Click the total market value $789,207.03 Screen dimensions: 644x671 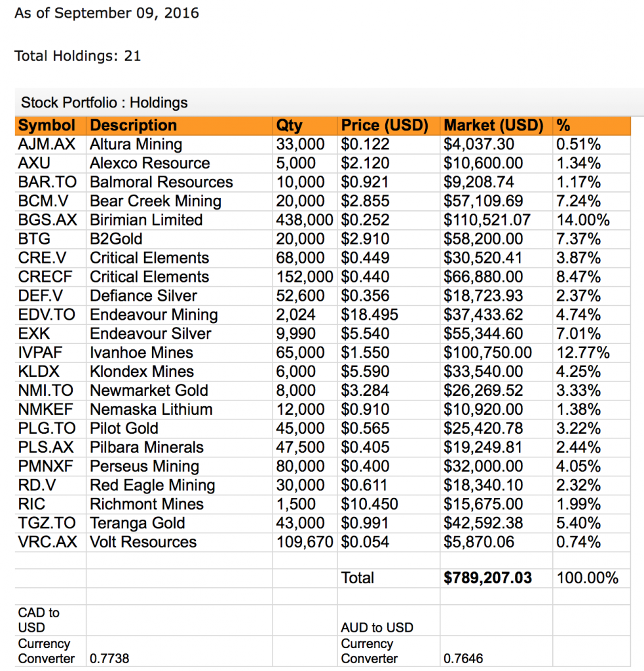487,578
